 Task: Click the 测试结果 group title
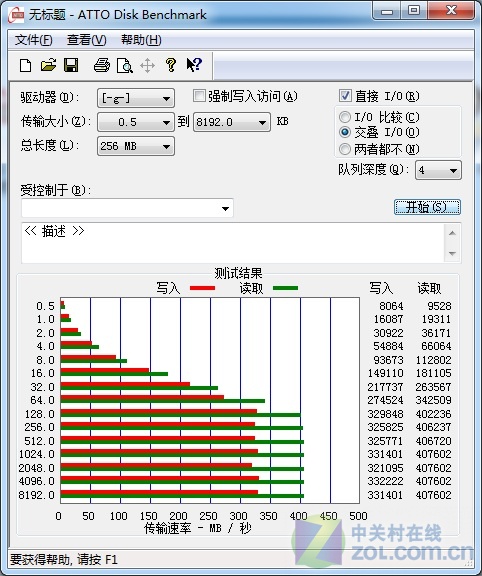pos(238,273)
